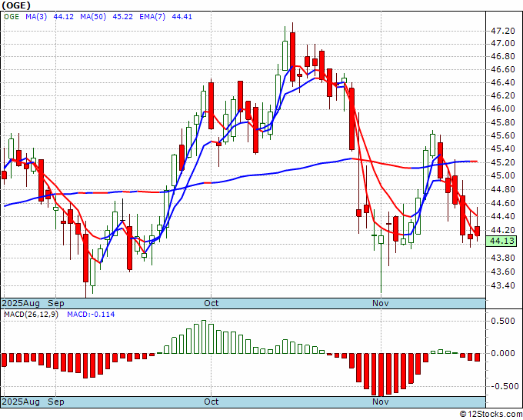Click the Oct label on MACD timeline
Viewport: 523px width, 420px height.
tap(212, 402)
